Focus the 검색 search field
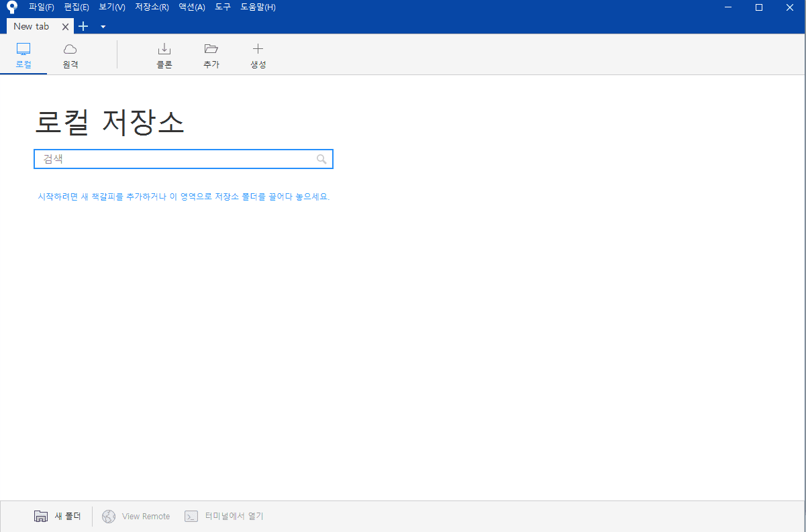 (x=183, y=159)
